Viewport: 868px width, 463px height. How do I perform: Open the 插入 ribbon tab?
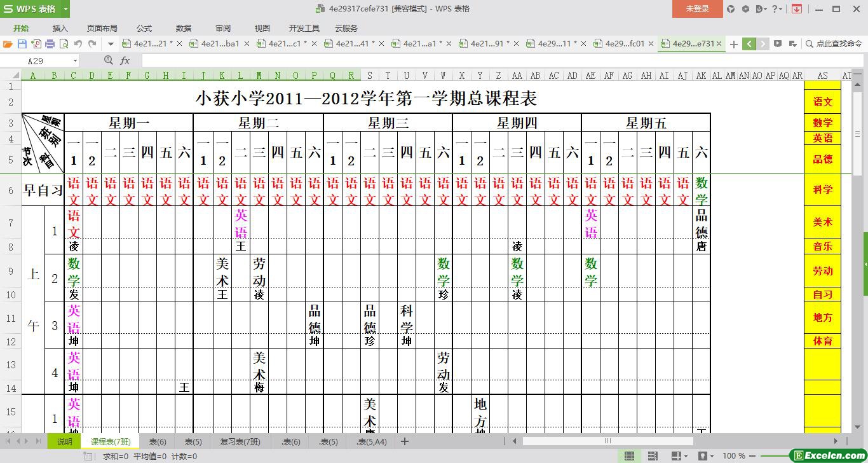[60, 28]
